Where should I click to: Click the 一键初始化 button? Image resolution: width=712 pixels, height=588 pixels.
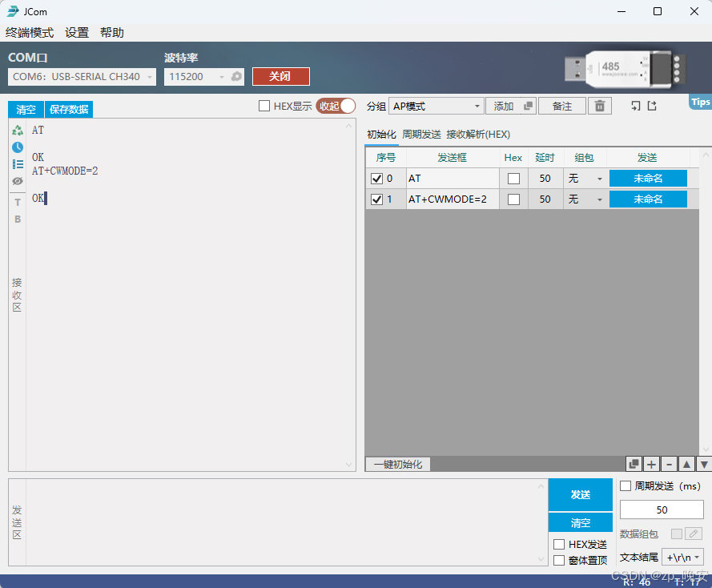[x=398, y=464]
